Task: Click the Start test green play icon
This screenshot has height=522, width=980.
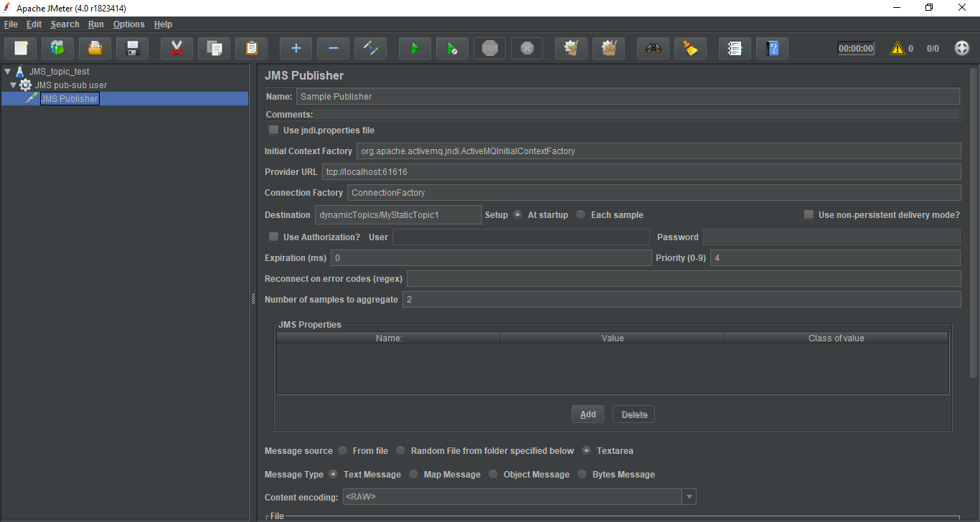Action: [x=415, y=49]
